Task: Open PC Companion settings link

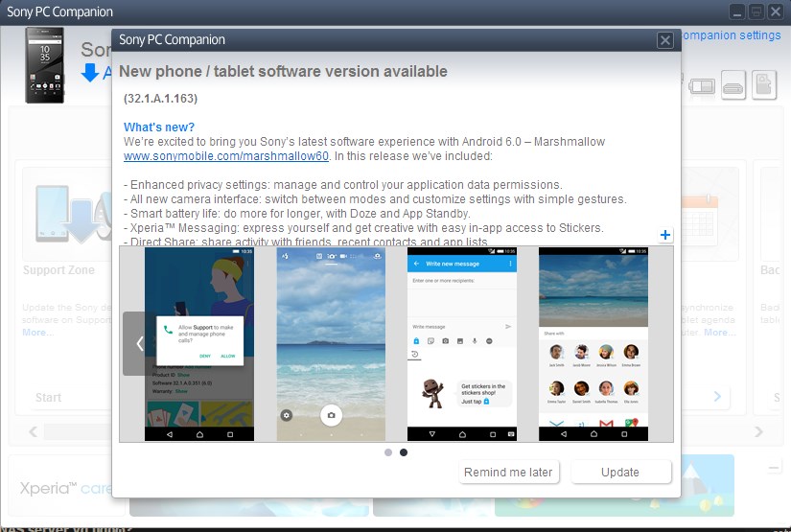Action: (x=731, y=35)
